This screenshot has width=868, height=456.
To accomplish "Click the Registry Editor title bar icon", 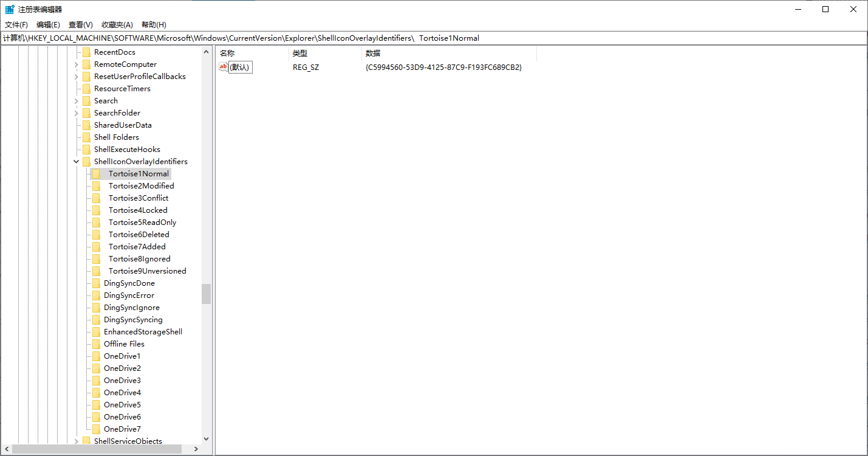I will pos(10,9).
